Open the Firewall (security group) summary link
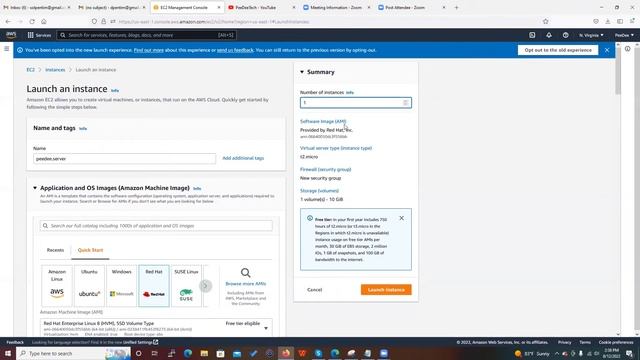The image size is (640, 360). pos(325,169)
